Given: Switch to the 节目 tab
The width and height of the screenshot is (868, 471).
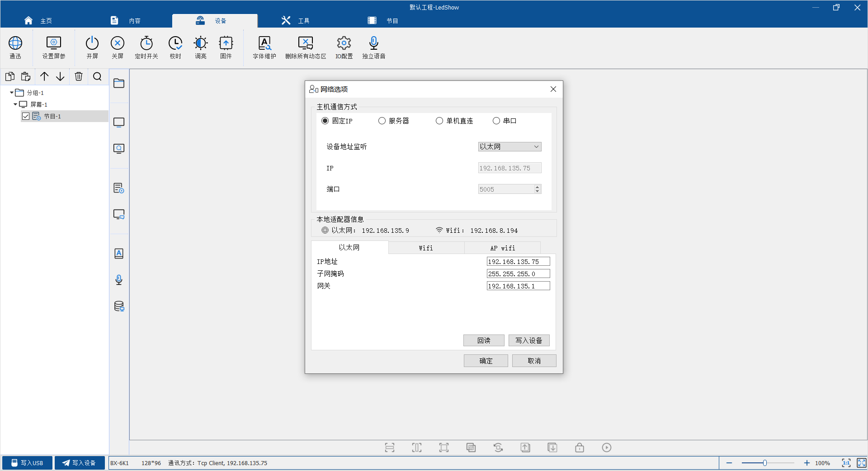Looking at the screenshot, I should [383, 21].
